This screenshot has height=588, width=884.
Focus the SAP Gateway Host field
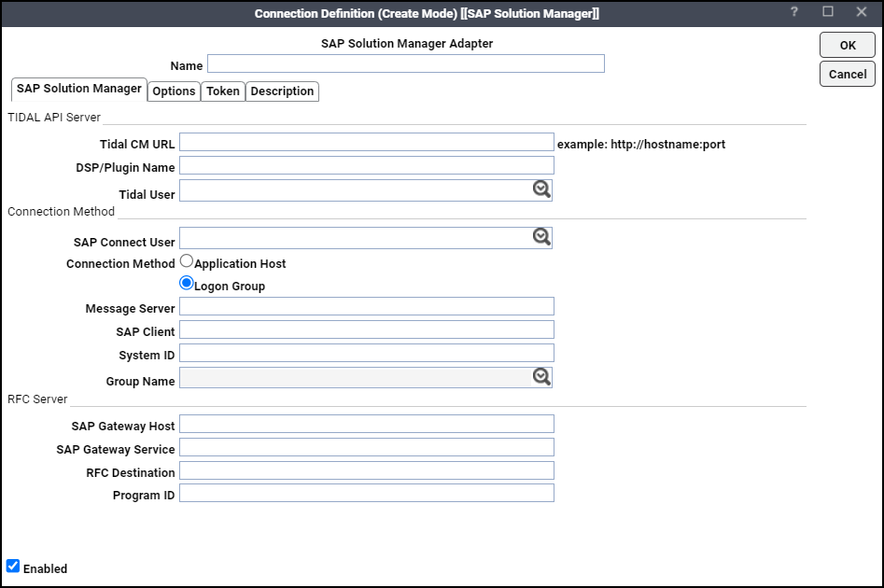point(367,424)
